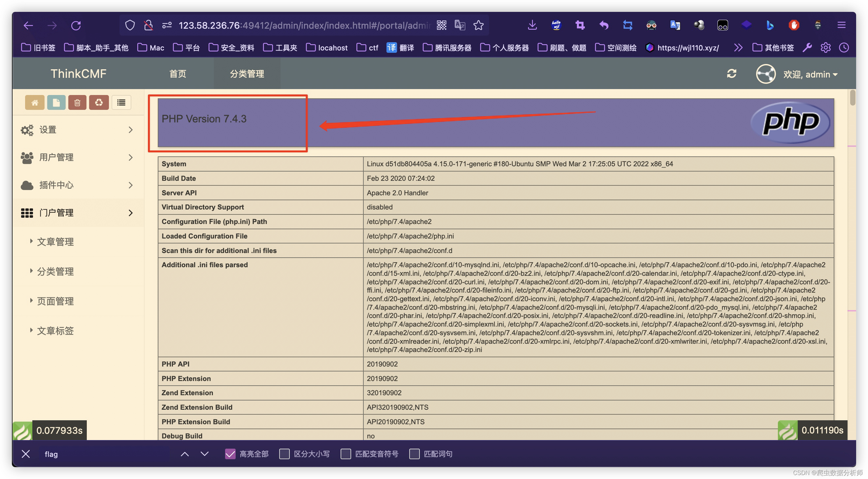The height and width of the screenshot is (479, 868).
Task: Click the 'Virtual Directory Support' row label
Action: click(x=203, y=207)
